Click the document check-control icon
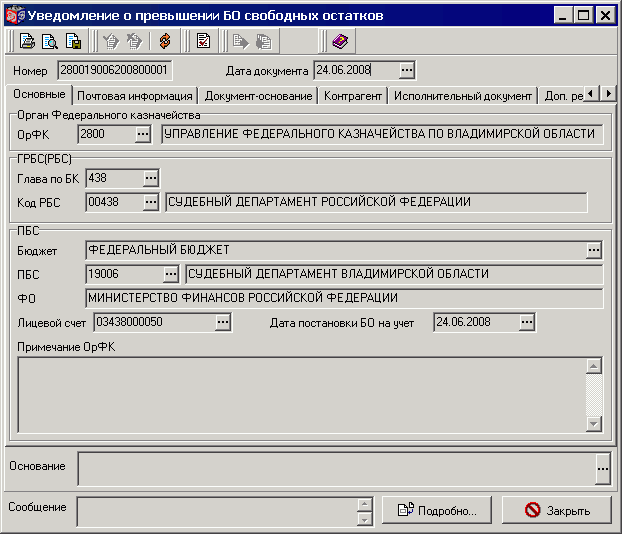Viewport: 622px width, 534px height. [x=203, y=41]
